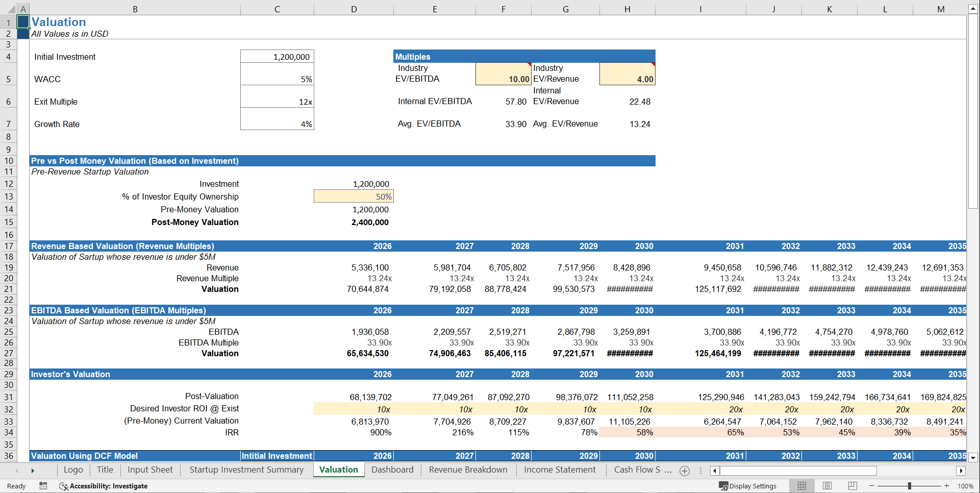
Task: Switch to the Income Statement sheet
Action: click(559, 470)
